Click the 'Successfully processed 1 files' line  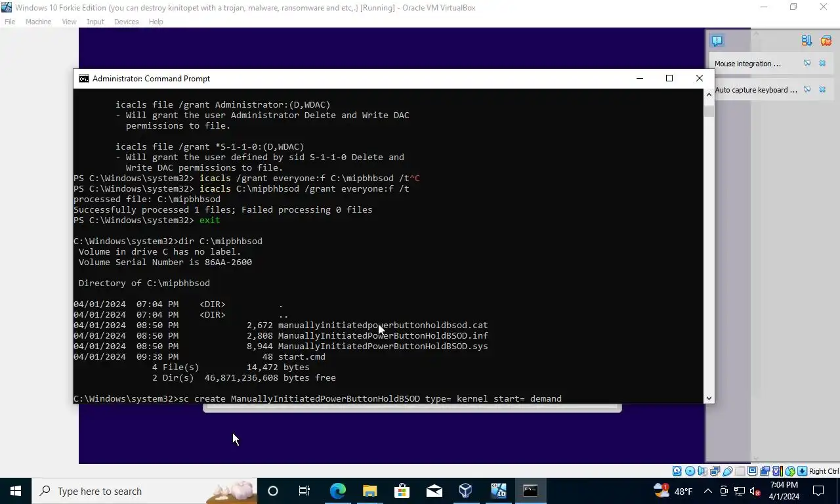[x=223, y=209]
